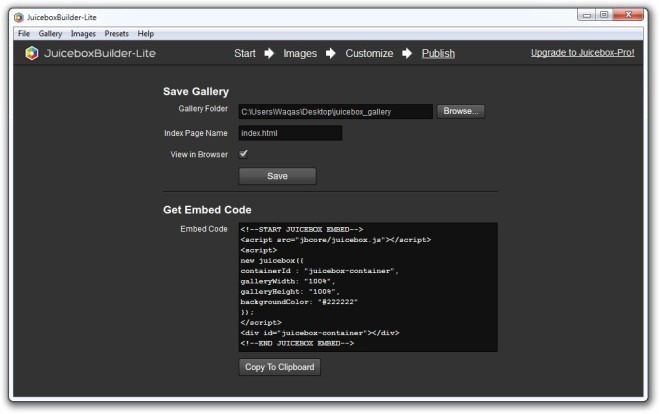
Task: Open the Help menu
Action: (x=146, y=34)
